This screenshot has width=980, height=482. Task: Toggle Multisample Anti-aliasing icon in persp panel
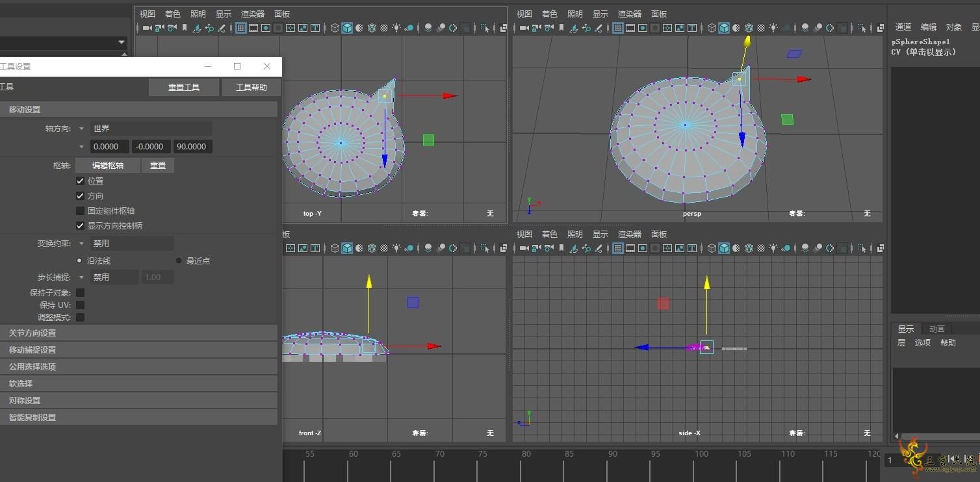pos(830,28)
